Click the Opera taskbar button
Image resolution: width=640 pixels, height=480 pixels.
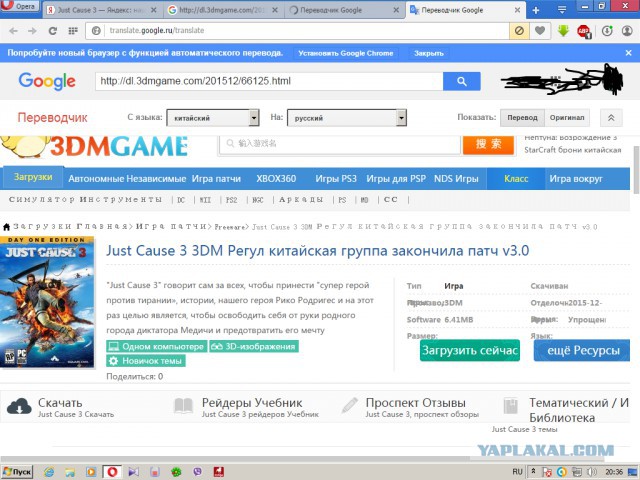coord(112,472)
